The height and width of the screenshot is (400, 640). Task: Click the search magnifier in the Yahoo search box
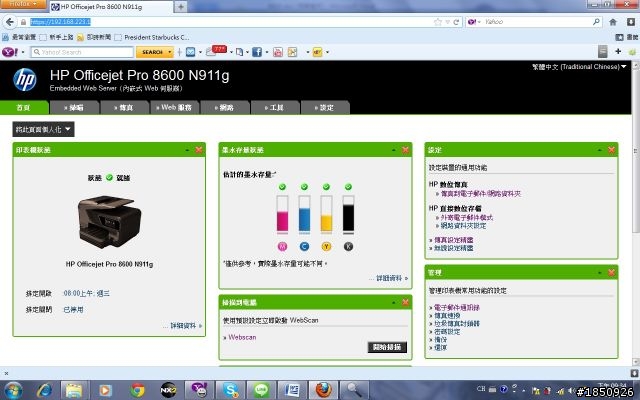pyautogui.click(x=596, y=22)
